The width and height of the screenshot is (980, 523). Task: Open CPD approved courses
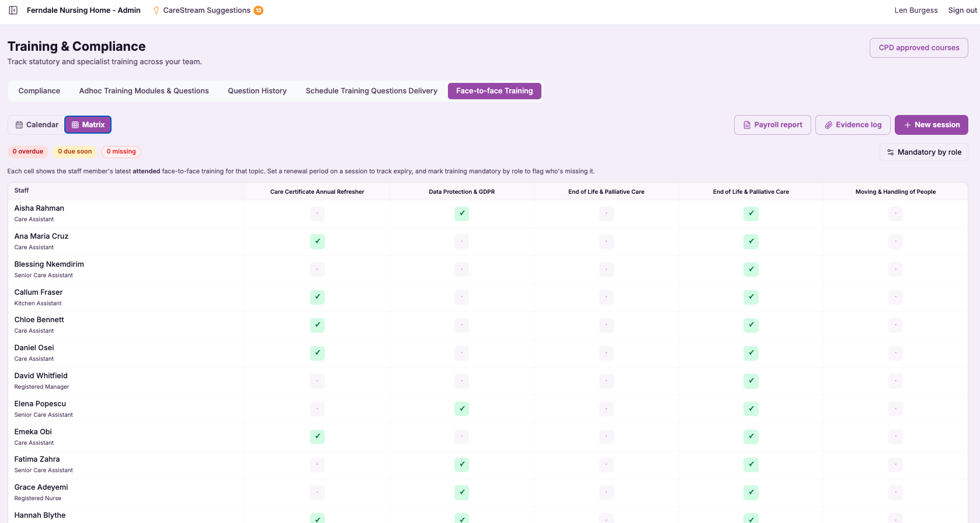tap(919, 48)
